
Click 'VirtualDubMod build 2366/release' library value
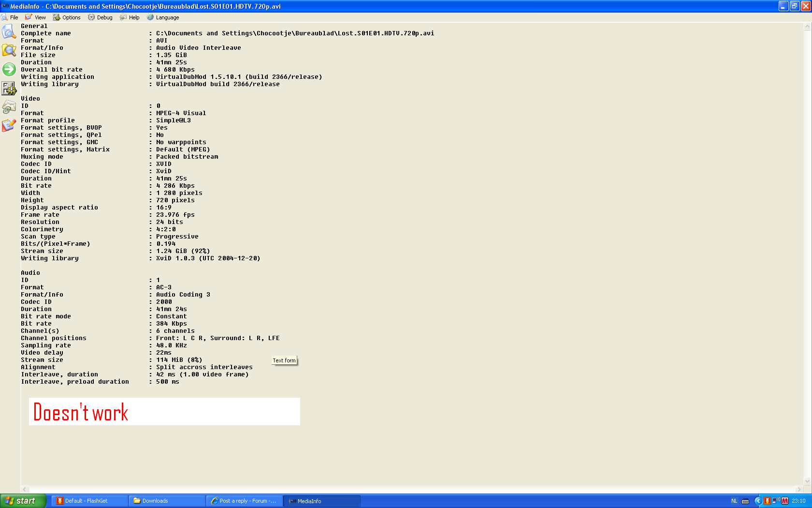point(217,84)
